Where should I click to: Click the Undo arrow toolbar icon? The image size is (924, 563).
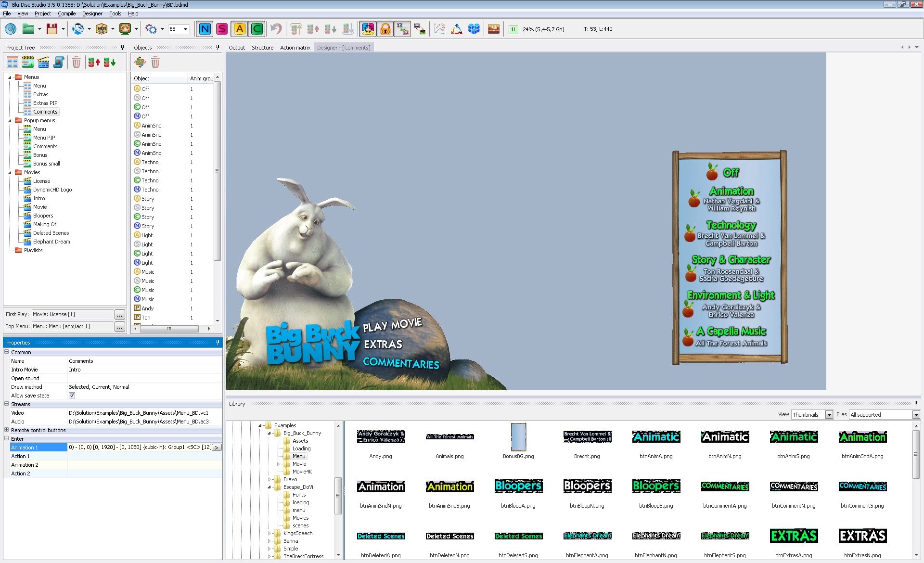point(275,28)
